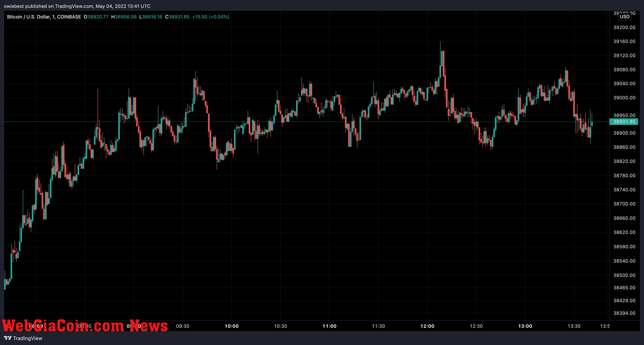Click the price change +15.50 (+0.04%)
The height and width of the screenshot is (345, 644).
[210, 17]
